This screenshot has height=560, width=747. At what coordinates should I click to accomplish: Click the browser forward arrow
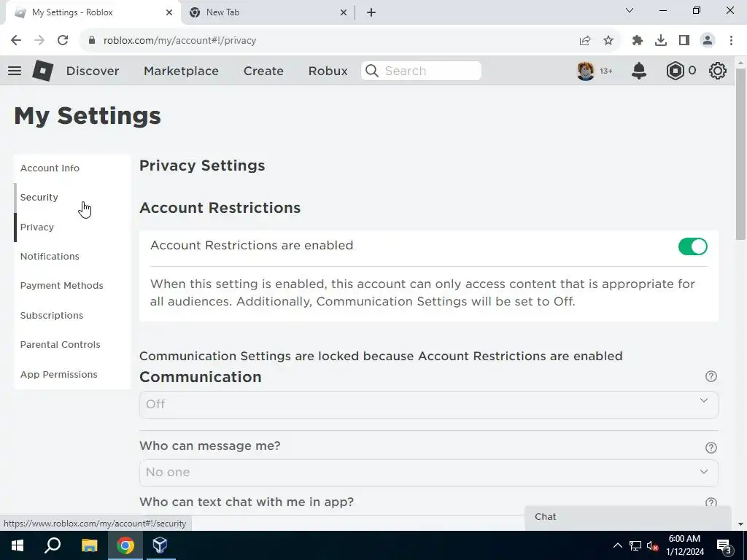click(x=39, y=41)
